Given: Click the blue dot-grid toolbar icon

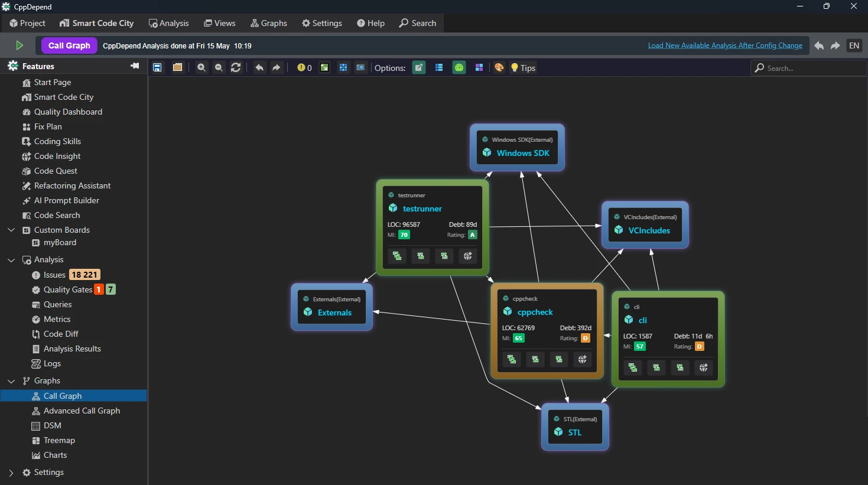Looking at the screenshot, I should coord(343,68).
